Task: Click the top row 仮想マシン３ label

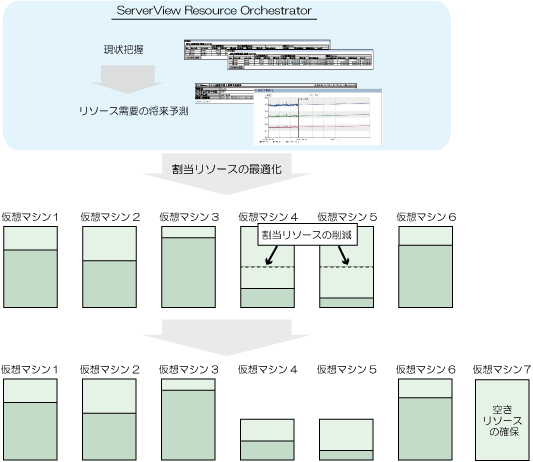Action: click(189, 217)
